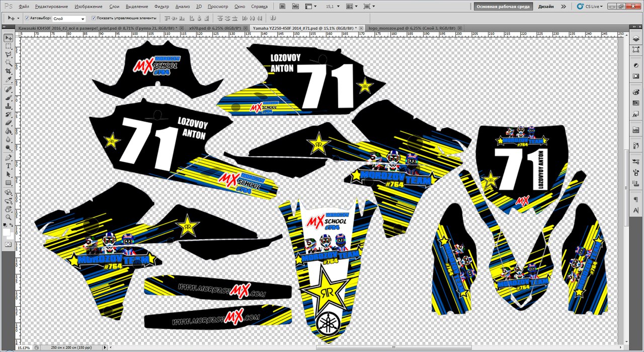
Task: Select the Pen tool
Action: [x=9, y=158]
